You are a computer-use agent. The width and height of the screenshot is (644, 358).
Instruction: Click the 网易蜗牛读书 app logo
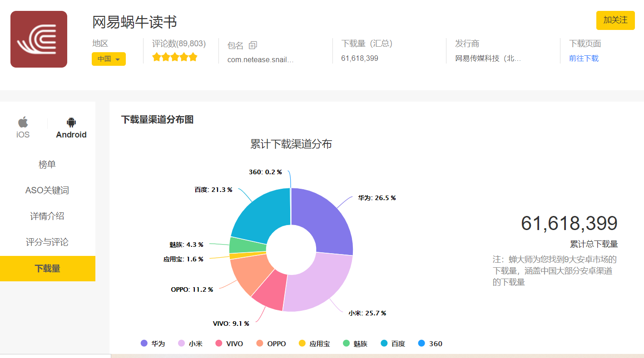click(39, 39)
